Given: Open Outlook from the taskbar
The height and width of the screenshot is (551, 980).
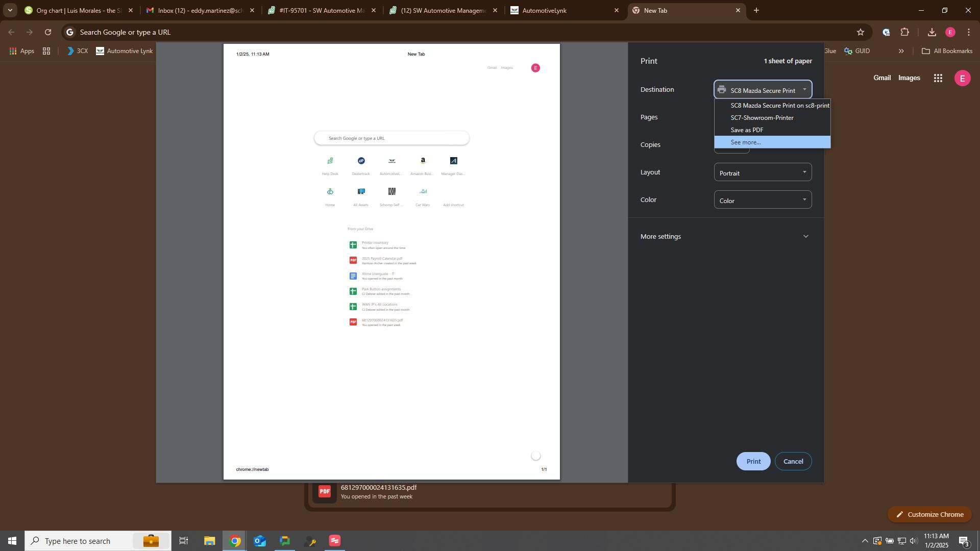Looking at the screenshot, I should coord(260,541).
